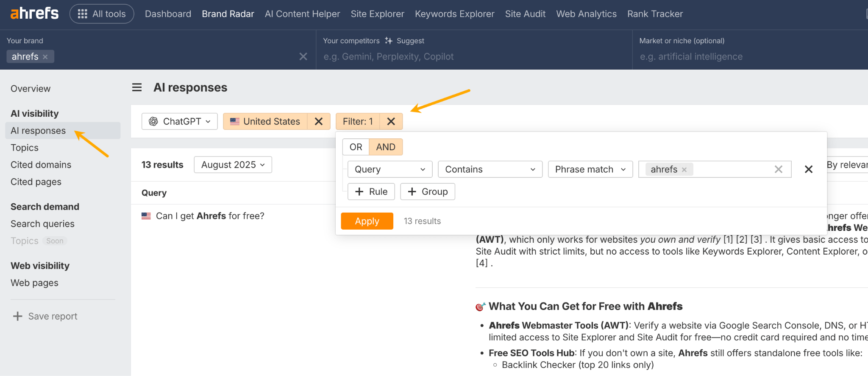868x376 pixels.
Task: Switch filter logic to OR
Action: point(356,147)
